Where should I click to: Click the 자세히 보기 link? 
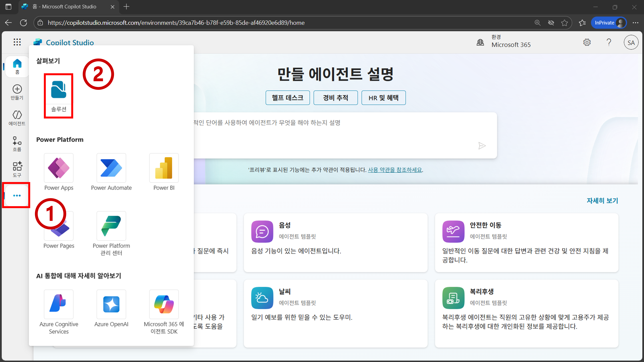coord(602,200)
